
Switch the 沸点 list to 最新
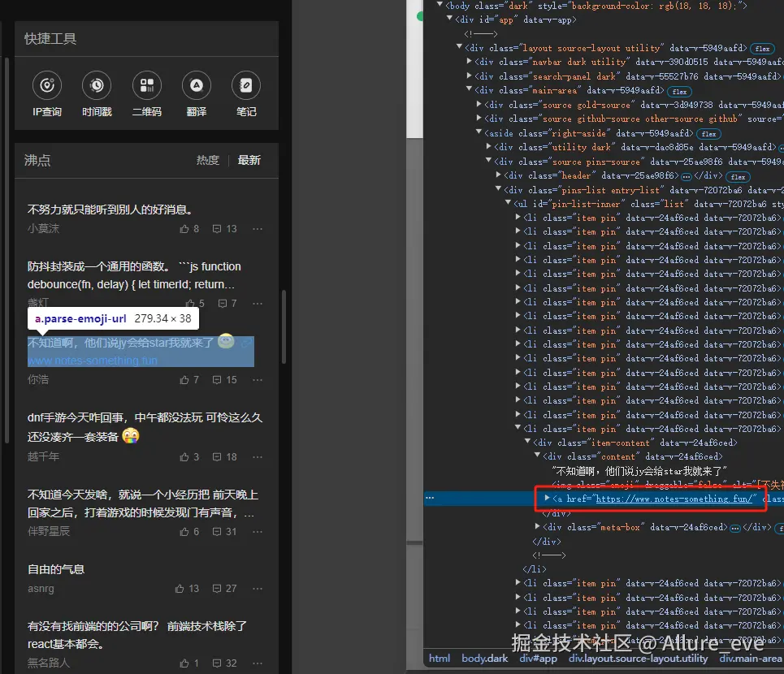coord(249,161)
